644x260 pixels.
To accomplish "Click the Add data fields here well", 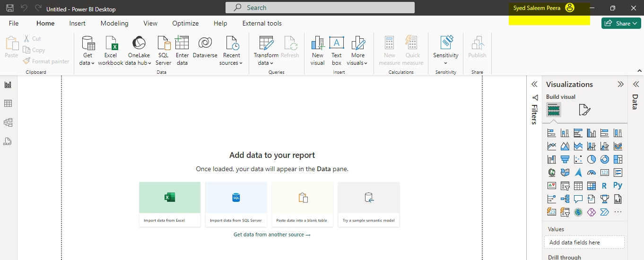I will (584, 243).
